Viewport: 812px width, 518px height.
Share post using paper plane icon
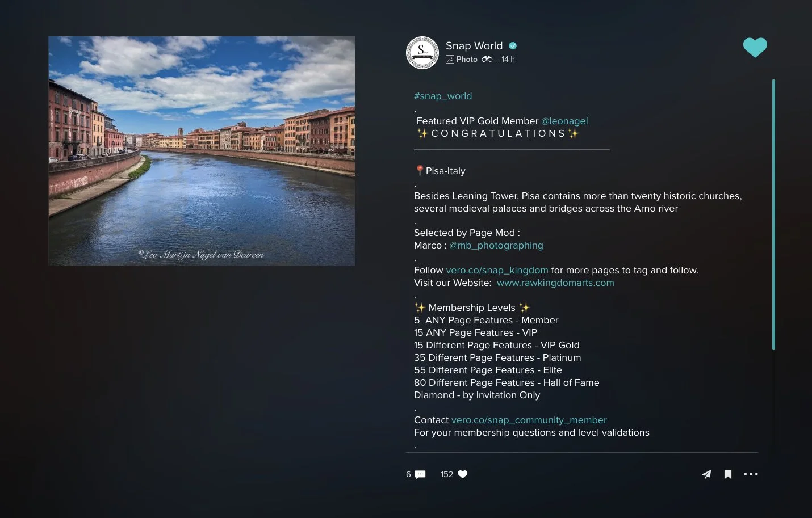click(x=706, y=474)
